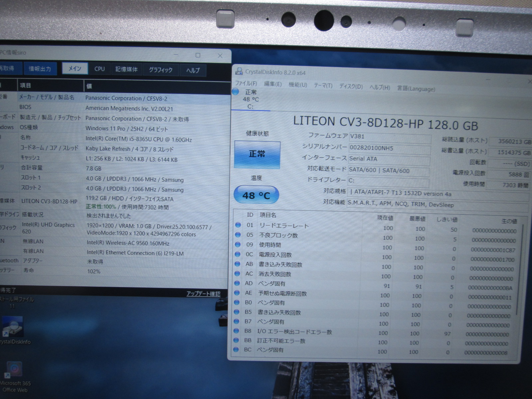
Task: Select 'Intel(R) Ethernet Connection (6) I219-LM' value
Action: [135, 253]
